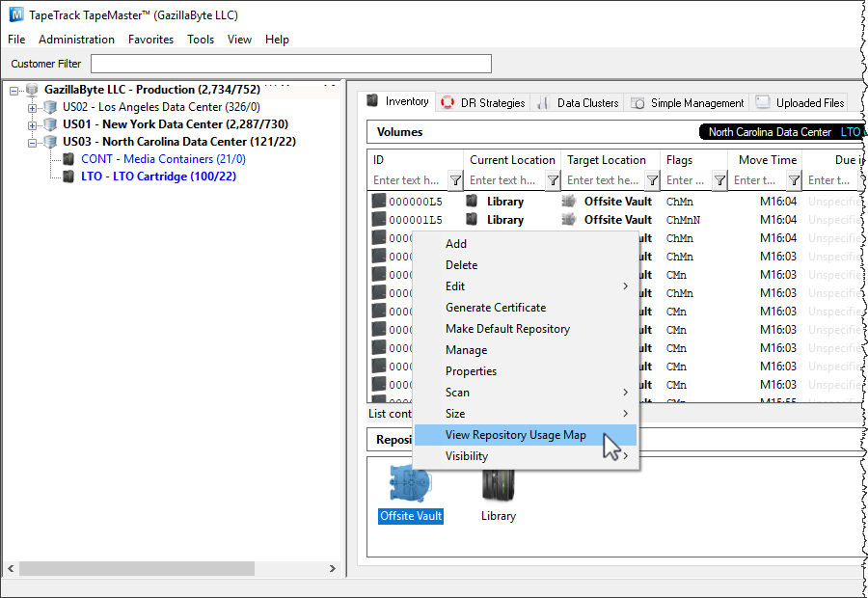Click the Simple Management tab icon
This screenshot has height=598, width=868.
[637, 103]
